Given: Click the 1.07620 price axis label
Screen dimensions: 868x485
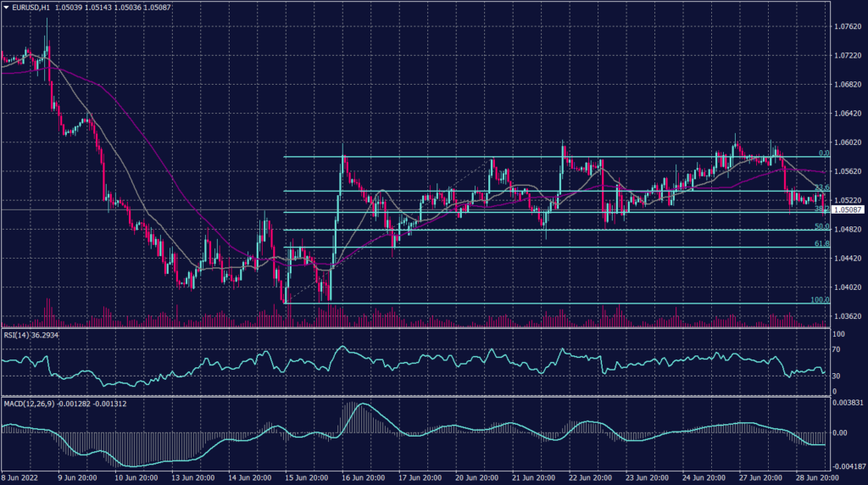Looking at the screenshot, I should click(848, 26).
